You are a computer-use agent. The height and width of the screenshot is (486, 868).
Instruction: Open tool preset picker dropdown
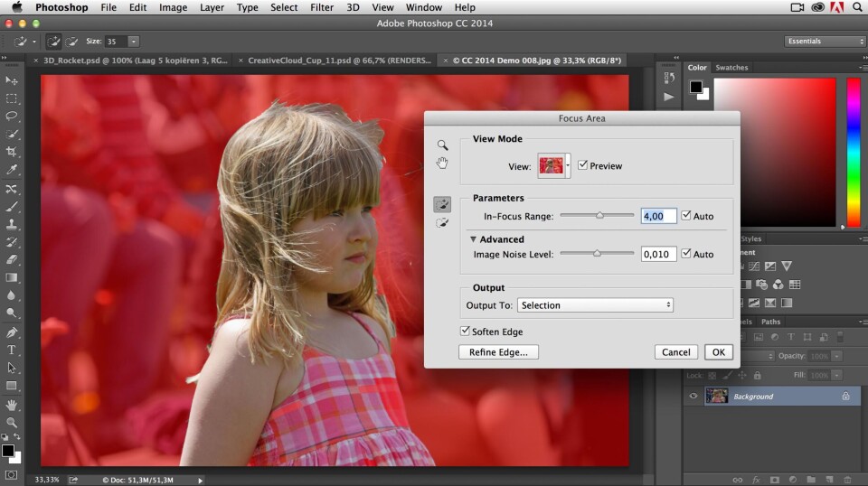pos(34,42)
